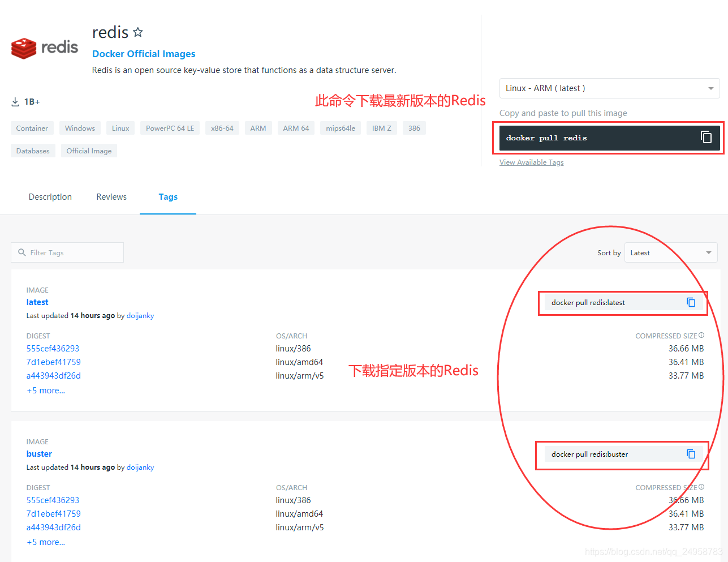Expand +5 more digests under latest
The image size is (728, 562).
coord(46,391)
